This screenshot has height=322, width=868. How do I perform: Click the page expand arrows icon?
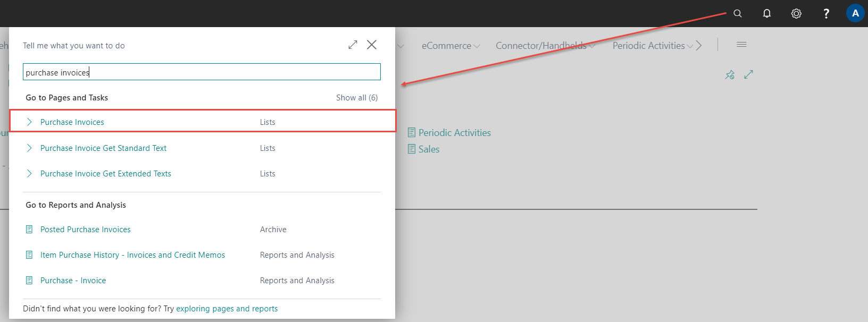(x=748, y=75)
